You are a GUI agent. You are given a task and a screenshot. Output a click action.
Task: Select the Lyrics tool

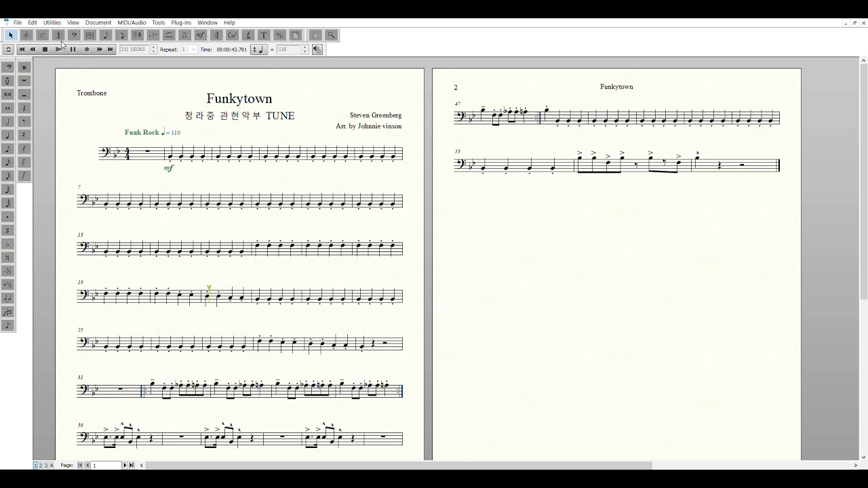pos(248,35)
